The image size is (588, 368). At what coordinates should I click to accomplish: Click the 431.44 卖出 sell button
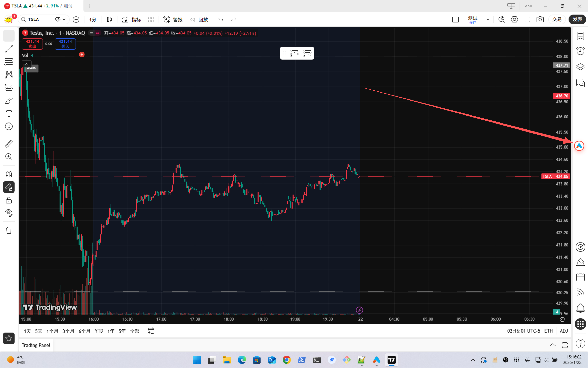[32, 44]
